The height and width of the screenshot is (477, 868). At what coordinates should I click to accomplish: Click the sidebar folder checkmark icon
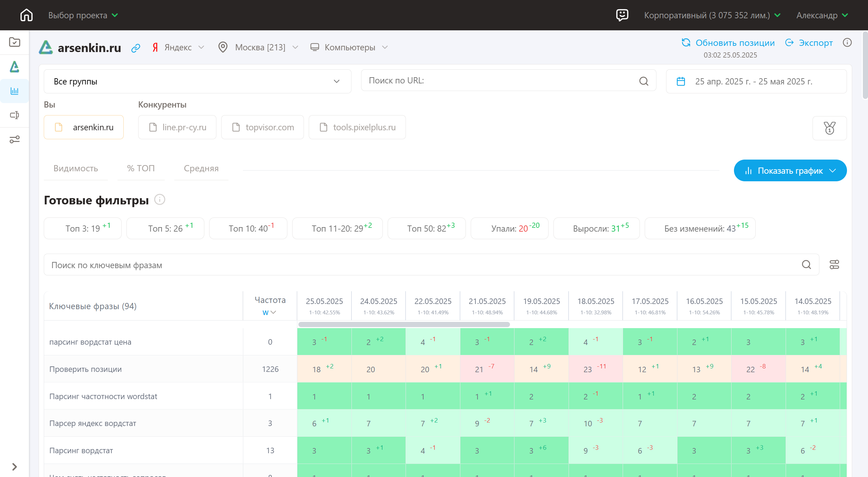point(14,42)
